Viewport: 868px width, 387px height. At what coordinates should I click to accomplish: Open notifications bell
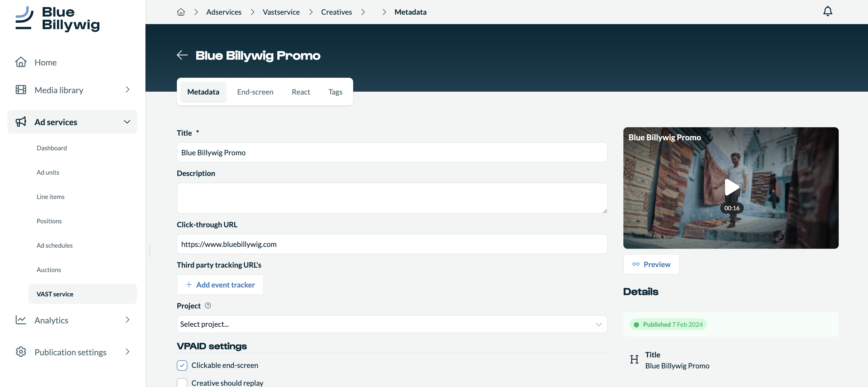tap(827, 12)
